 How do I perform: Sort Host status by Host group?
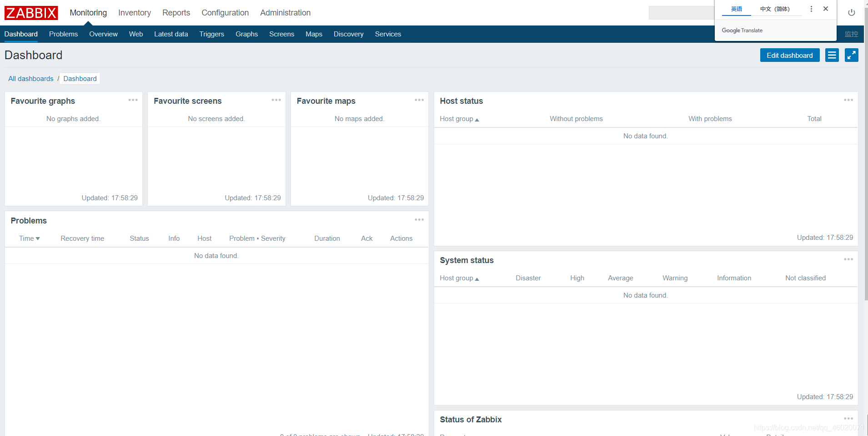[x=459, y=119]
